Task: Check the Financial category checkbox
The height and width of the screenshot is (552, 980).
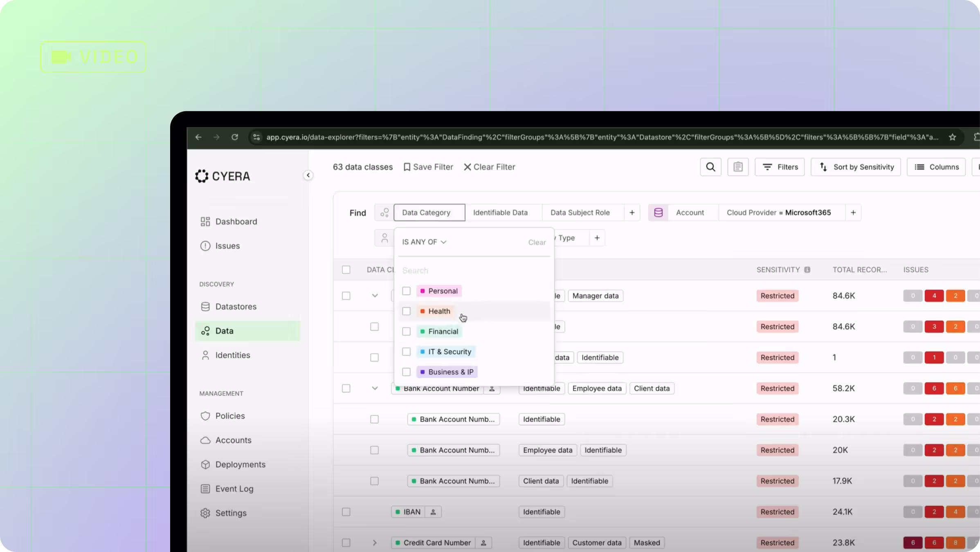Action: click(406, 332)
